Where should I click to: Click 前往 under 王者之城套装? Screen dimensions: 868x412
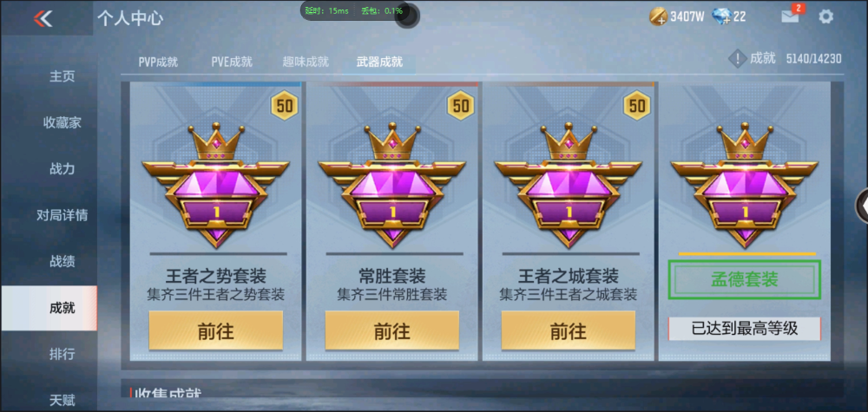(568, 330)
